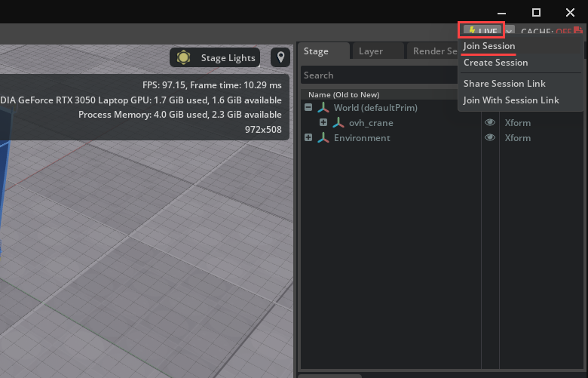The height and width of the screenshot is (378, 588).
Task: Click the Environment prim axis icon
Action: 323,137
